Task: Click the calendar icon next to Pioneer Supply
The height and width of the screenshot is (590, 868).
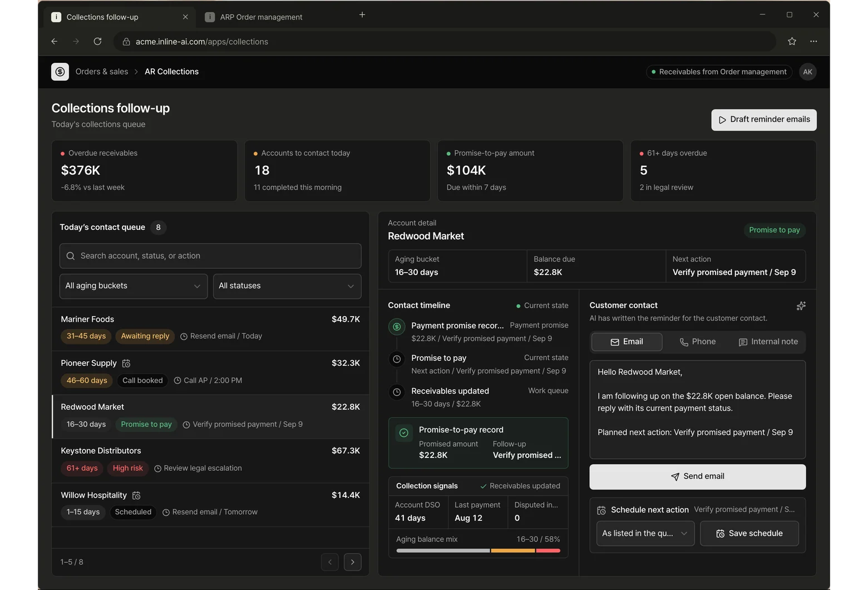Action: 126,363
